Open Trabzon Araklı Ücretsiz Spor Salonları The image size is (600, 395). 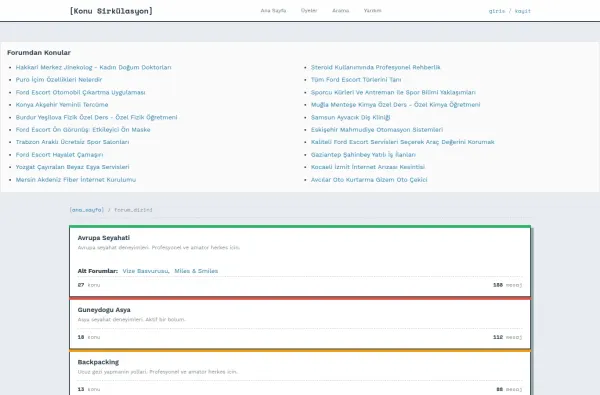[72, 142]
